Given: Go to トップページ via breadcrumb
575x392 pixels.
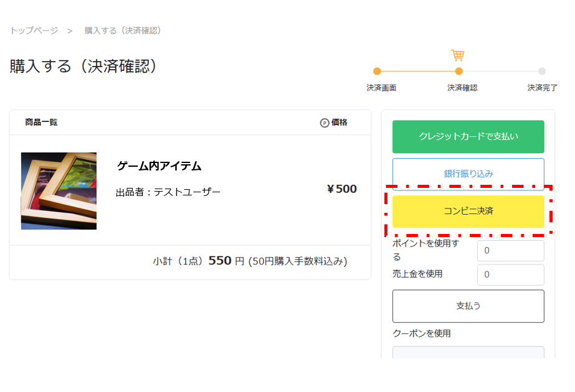Looking at the screenshot, I should tap(34, 30).
